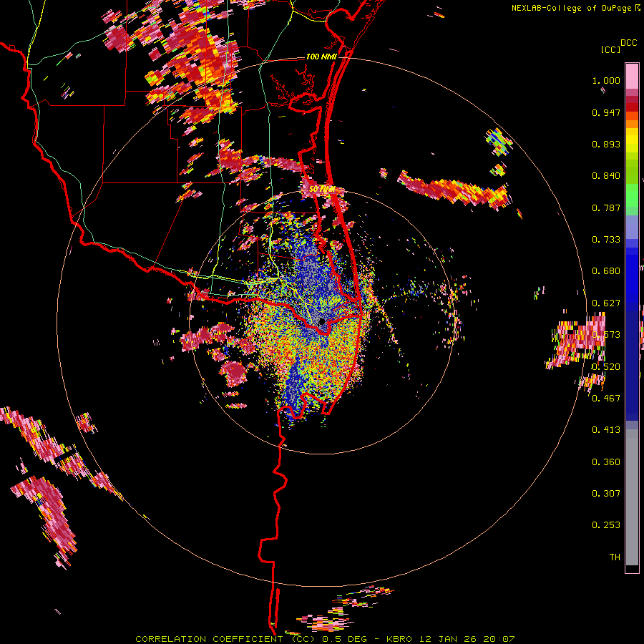The image size is (644, 644).
Task: Select the 0.733 scale value
Action: pyautogui.click(x=606, y=240)
